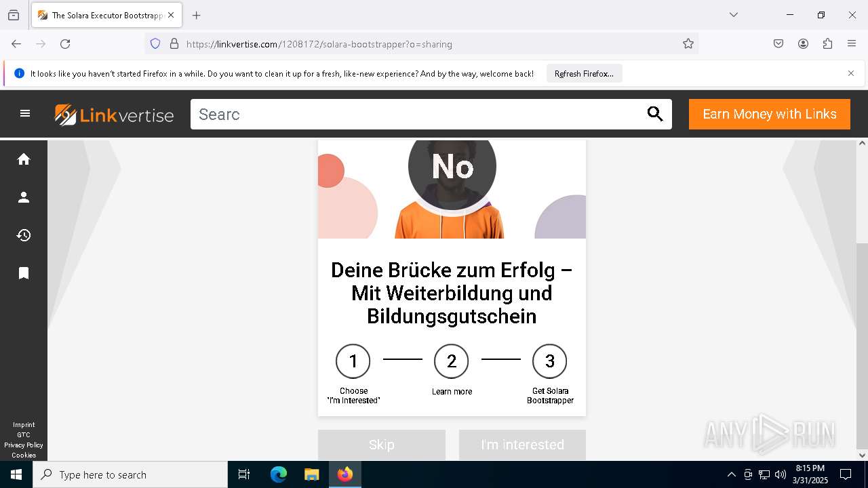
Task: Show hidden system tray icons
Action: 731,474
